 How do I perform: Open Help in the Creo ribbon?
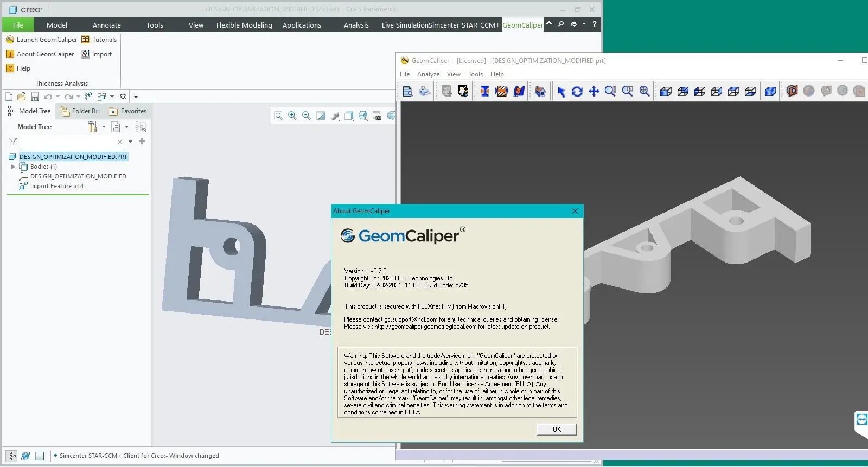[x=18, y=68]
